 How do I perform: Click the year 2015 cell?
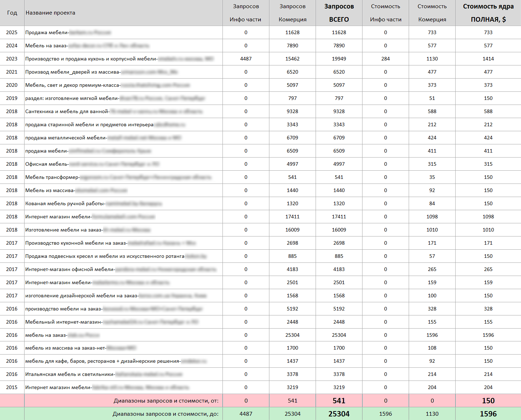(x=12, y=387)
